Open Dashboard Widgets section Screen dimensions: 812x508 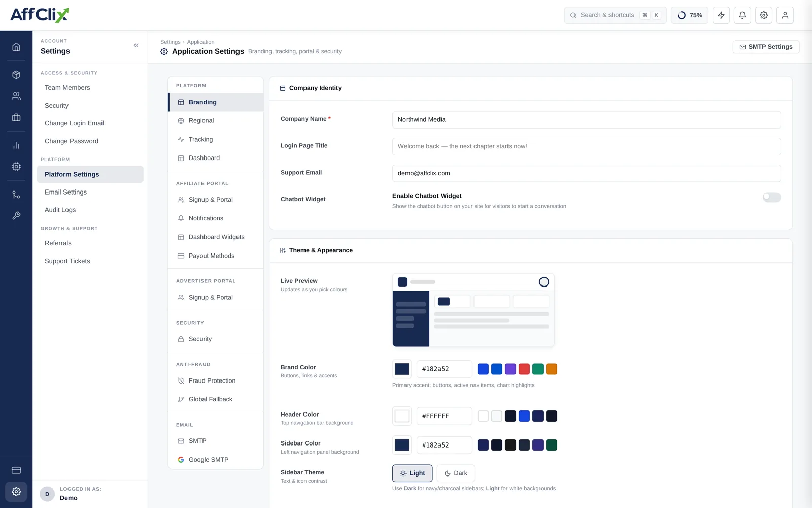click(216, 237)
